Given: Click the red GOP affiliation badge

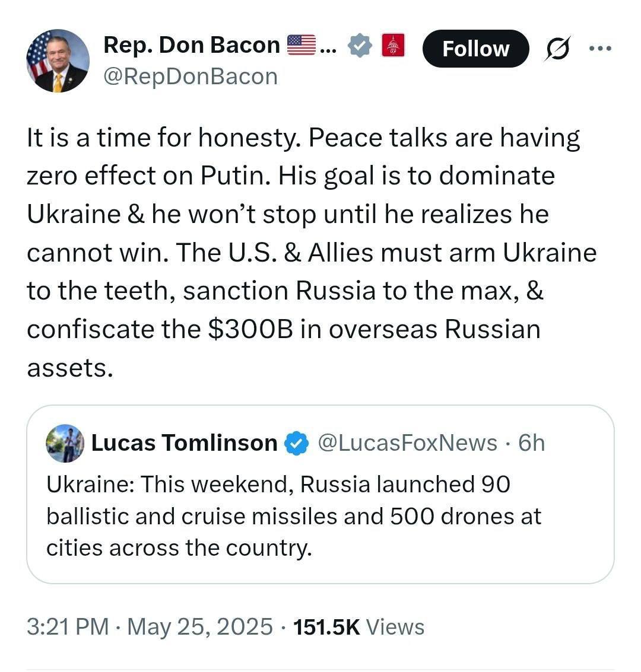Looking at the screenshot, I should coord(392,46).
